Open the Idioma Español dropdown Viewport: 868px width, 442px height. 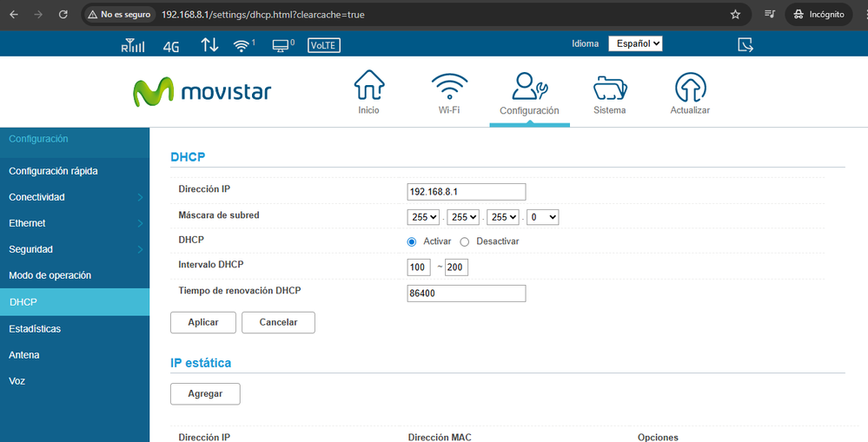click(x=635, y=43)
